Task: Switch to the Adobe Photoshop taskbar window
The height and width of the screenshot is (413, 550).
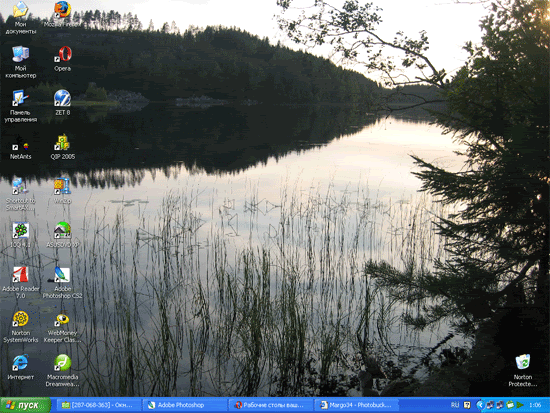Action: pos(185,405)
